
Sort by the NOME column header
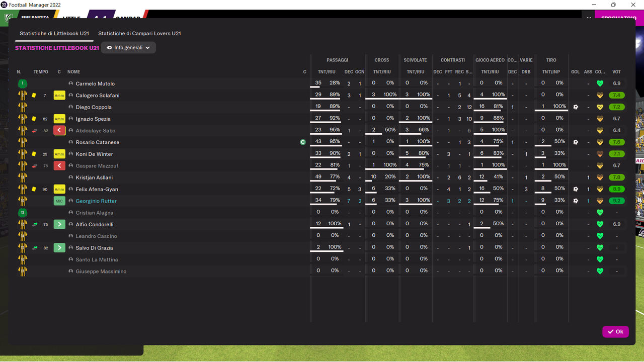pos(73,72)
